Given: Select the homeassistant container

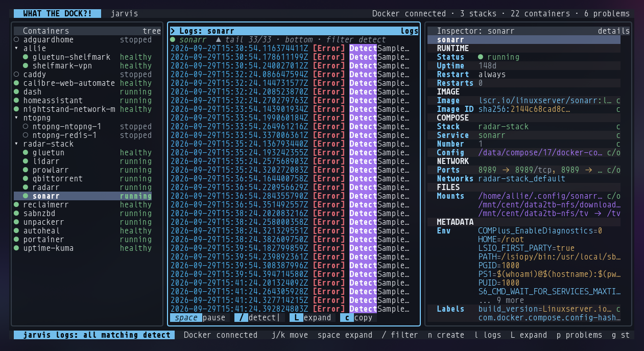Looking at the screenshot, I should pos(83,101).
